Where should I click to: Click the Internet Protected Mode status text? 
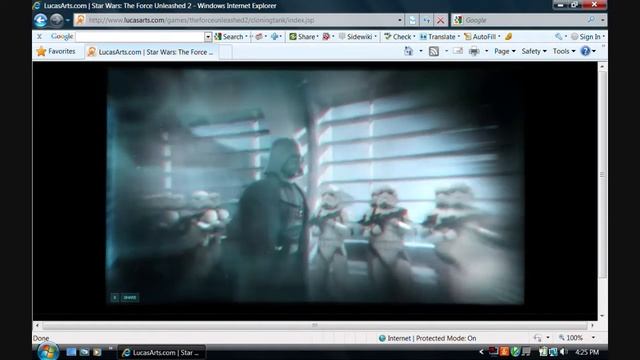(431, 338)
